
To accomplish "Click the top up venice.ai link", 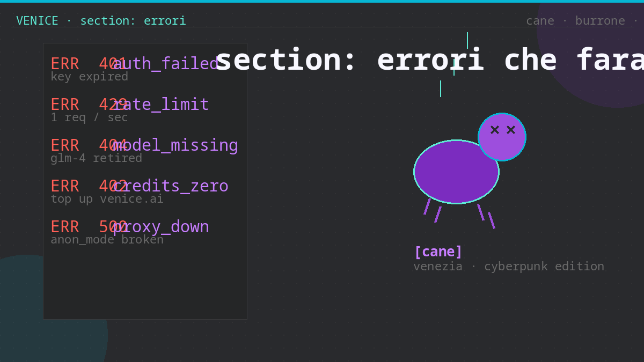I will pyautogui.click(x=107, y=199).
